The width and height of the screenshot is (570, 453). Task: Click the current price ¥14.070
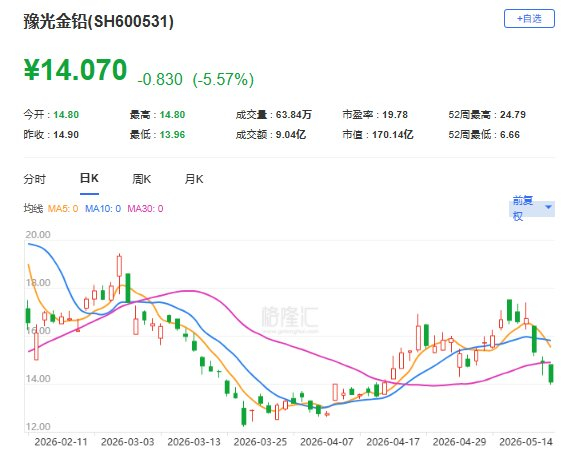click(x=76, y=70)
